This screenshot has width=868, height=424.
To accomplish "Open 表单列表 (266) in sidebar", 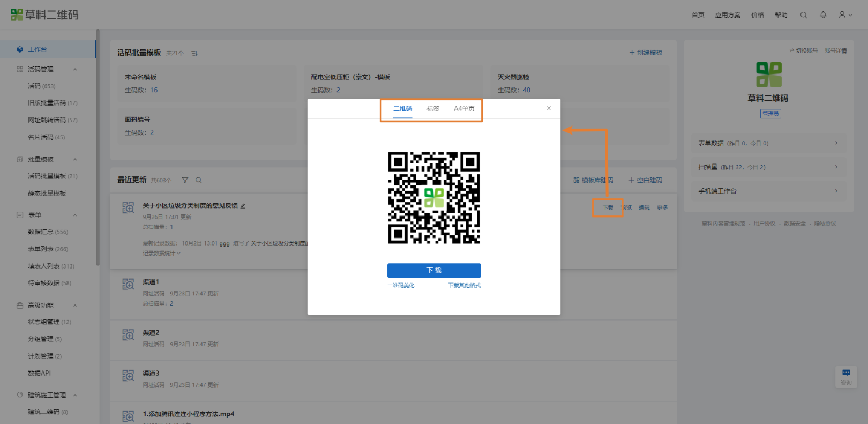I will pos(48,249).
